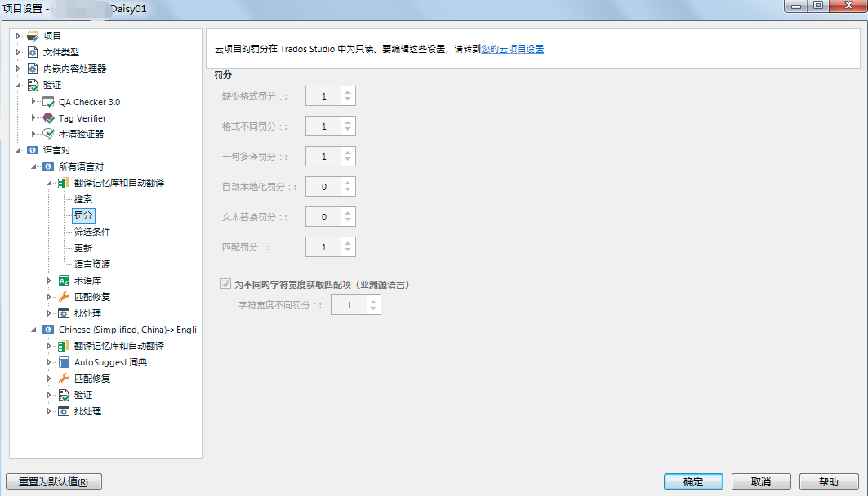
Task: Click the 文件类型 icon
Action: [x=33, y=52]
